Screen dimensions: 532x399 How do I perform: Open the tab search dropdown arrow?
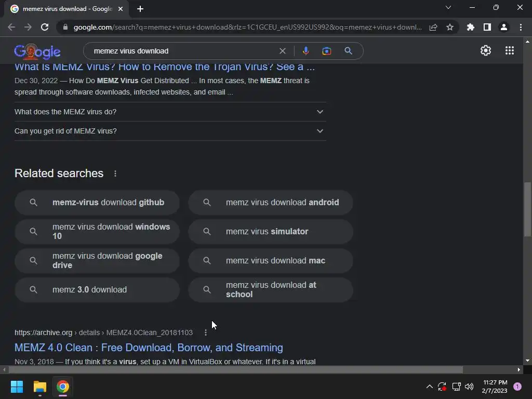coord(448,7)
